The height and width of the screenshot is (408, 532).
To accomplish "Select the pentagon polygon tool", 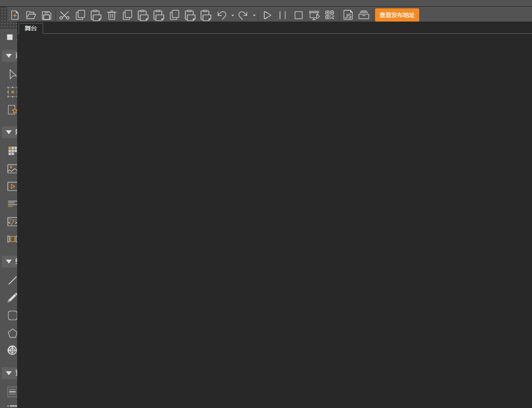I will coord(13,334).
